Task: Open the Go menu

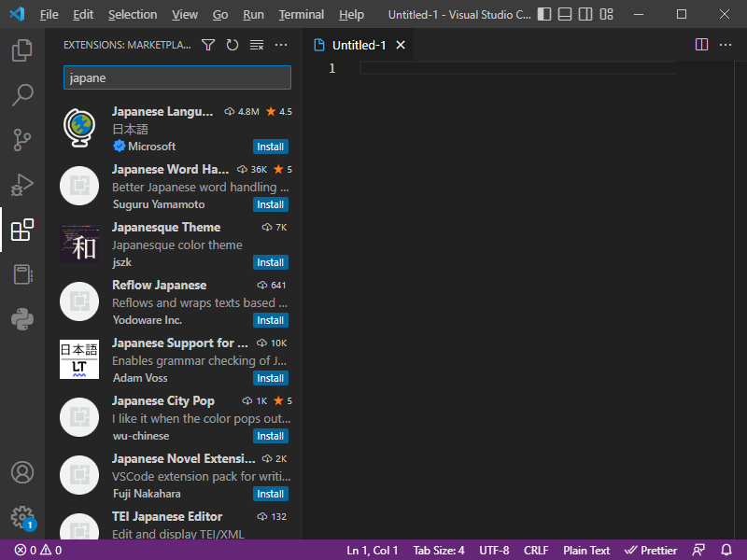Action: point(220,15)
